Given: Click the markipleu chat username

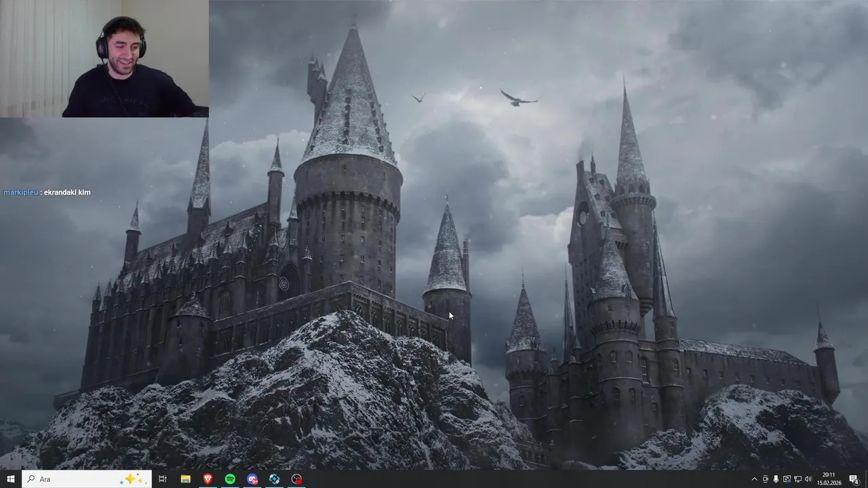Looking at the screenshot, I should click(x=21, y=192).
